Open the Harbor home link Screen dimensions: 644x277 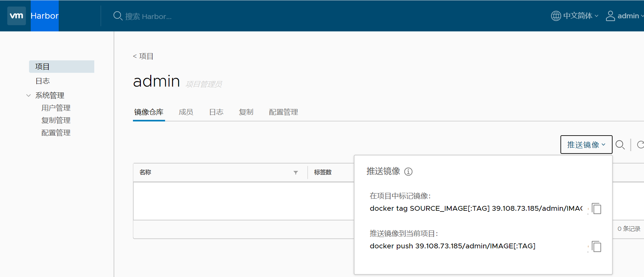pos(45,16)
